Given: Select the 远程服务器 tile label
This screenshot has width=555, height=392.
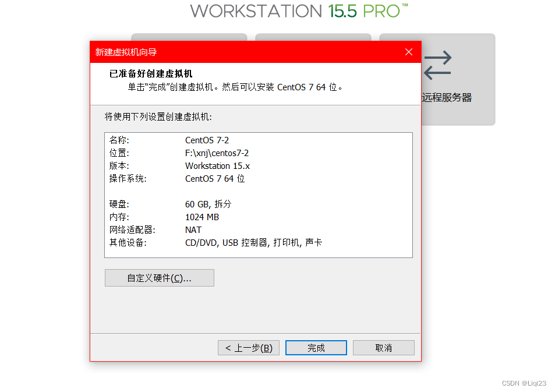Looking at the screenshot, I should [447, 97].
